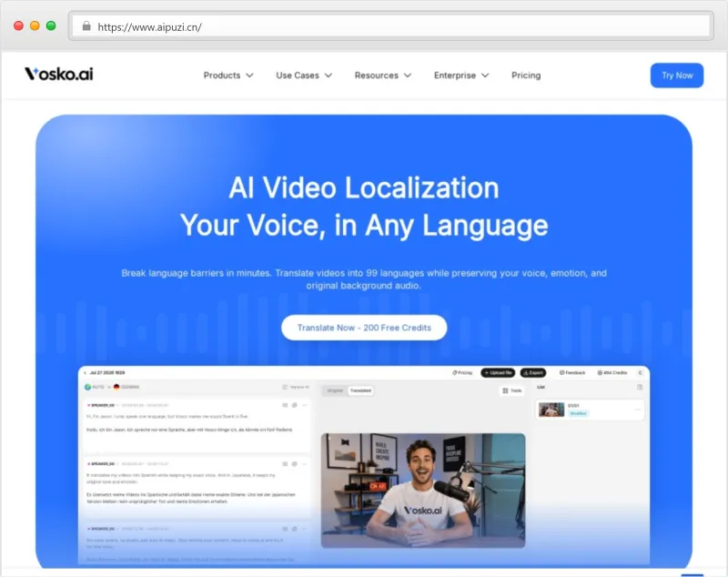Screen dimensions: 728x577
Task: Open more options on 'Hi, I'm Jason' segment
Action: click(x=304, y=405)
